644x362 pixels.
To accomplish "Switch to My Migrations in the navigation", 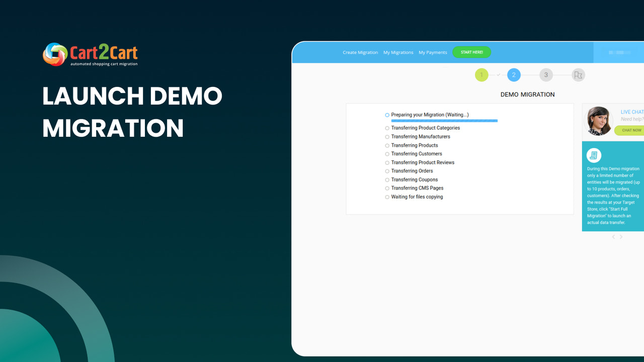I will coord(398,52).
